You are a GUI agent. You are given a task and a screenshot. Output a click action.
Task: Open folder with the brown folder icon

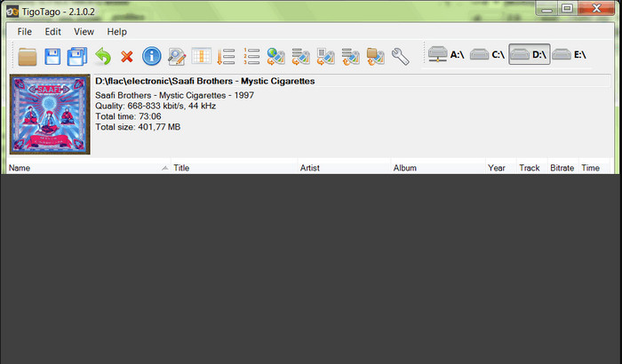pos(28,57)
